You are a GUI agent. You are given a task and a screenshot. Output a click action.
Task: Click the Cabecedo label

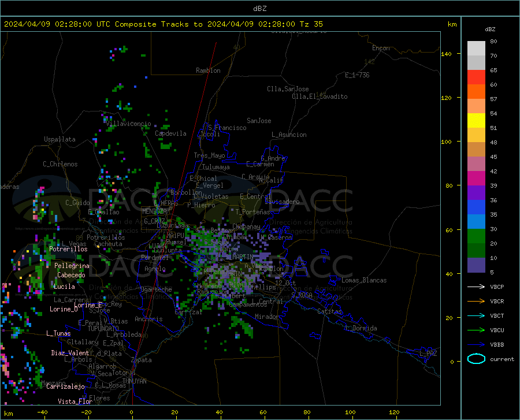pos(71,275)
